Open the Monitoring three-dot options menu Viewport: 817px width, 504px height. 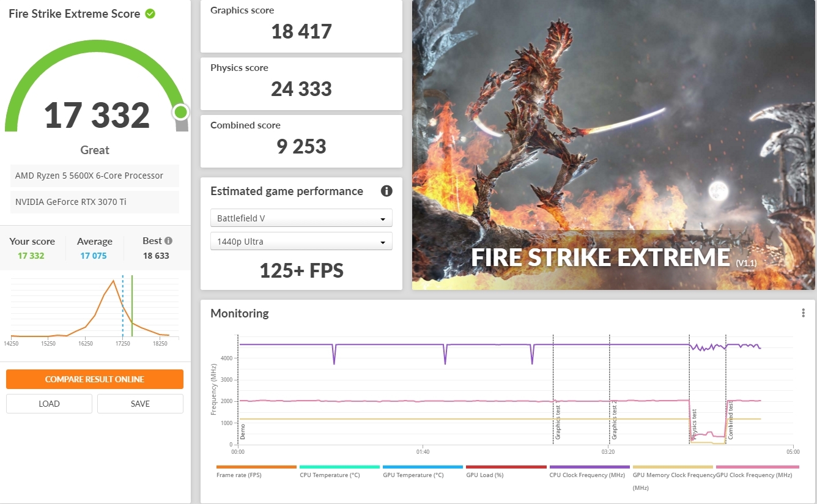click(804, 313)
